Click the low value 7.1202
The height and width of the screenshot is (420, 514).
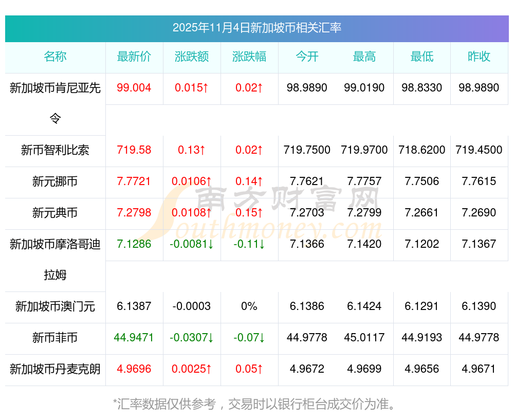pyautogui.click(x=422, y=244)
